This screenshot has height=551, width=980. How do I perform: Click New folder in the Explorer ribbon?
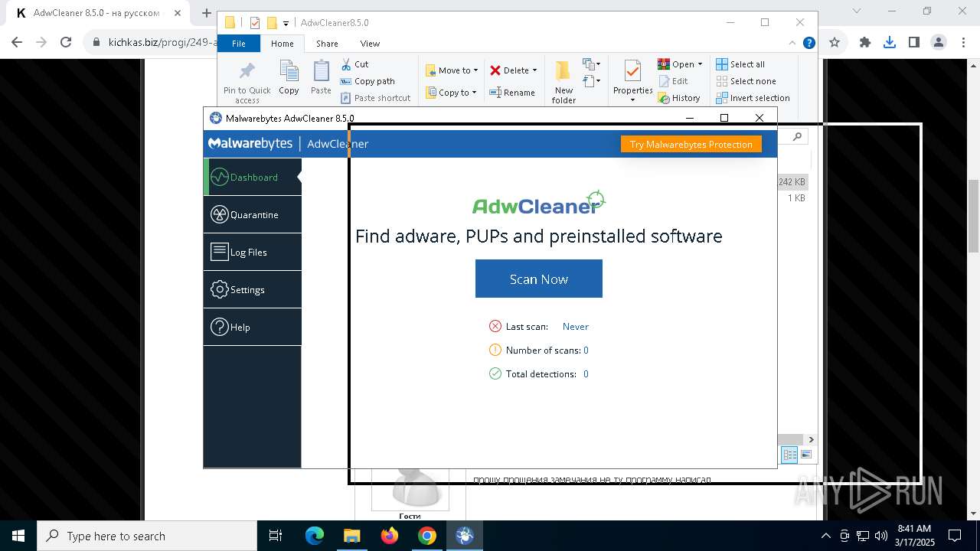point(563,82)
